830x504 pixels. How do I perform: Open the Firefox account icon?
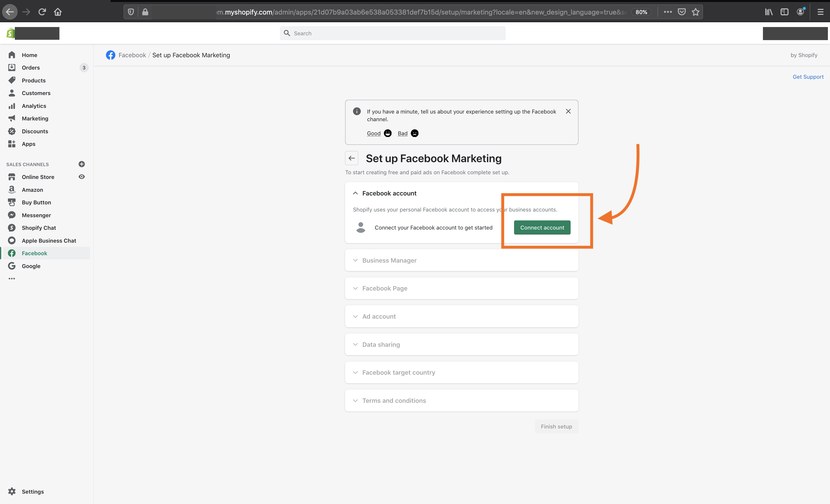pos(801,12)
